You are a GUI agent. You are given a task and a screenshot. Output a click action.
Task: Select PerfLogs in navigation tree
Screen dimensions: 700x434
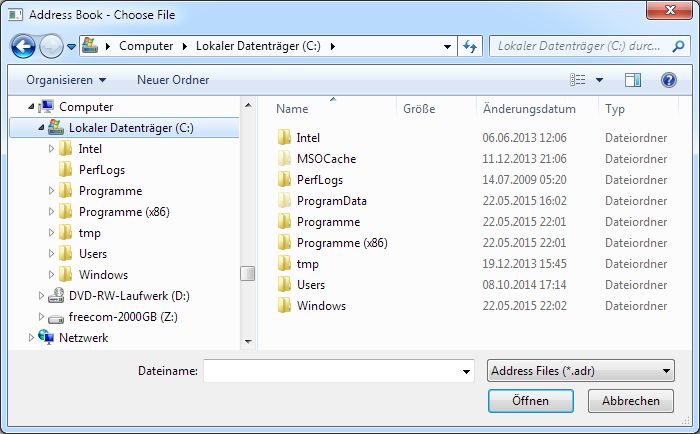coord(102,170)
